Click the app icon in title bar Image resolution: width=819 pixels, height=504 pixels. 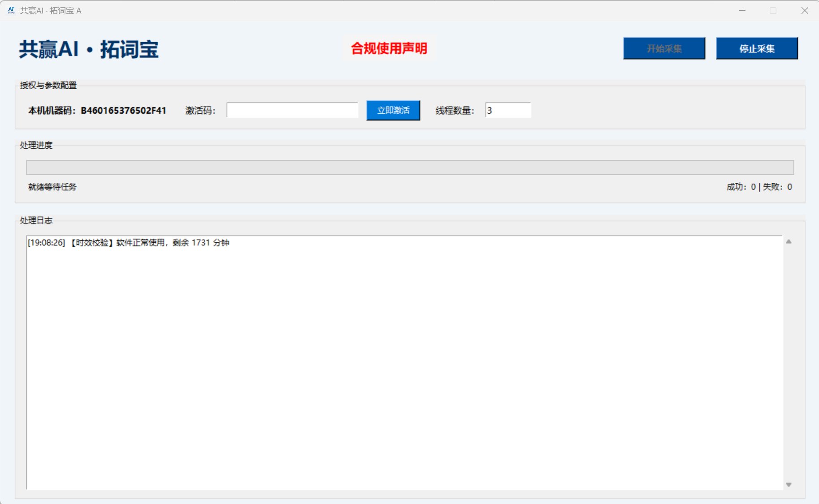point(11,10)
